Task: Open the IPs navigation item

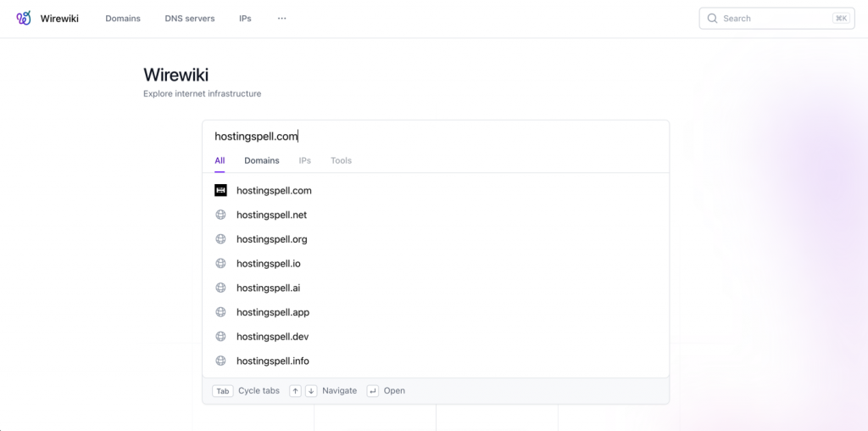Action: tap(245, 19)
